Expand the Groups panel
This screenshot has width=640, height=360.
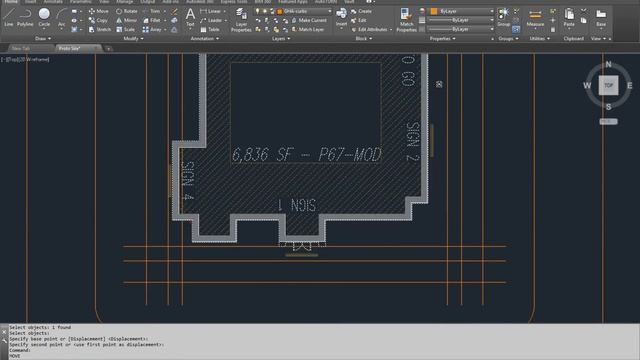509,38
